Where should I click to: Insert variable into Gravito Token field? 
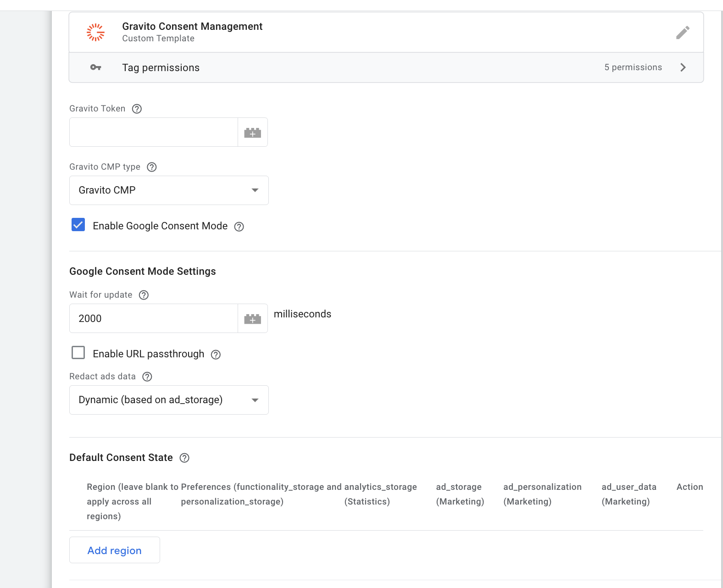click(253, 133)
